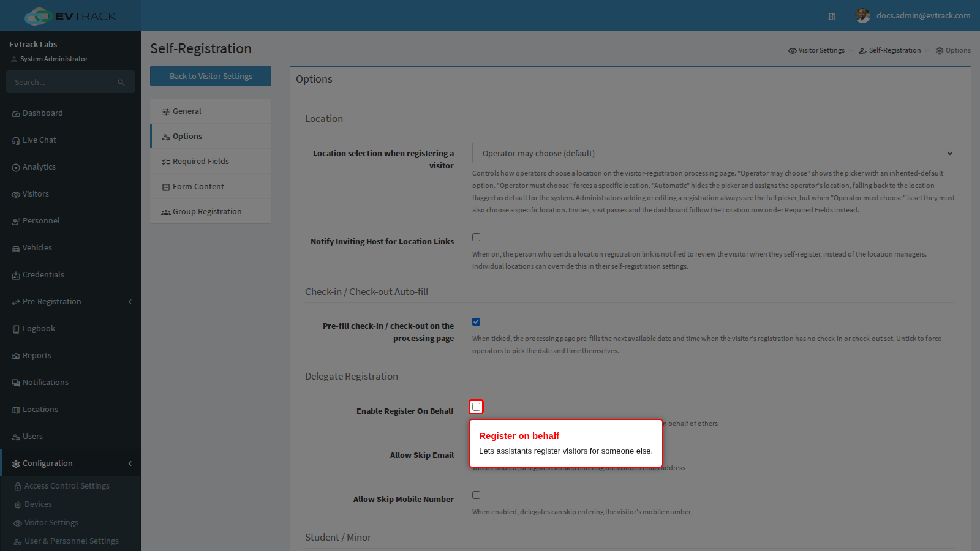Collapse Configuration sidebar menu
This screenshot has width=980, height=551.
(70, 463)
